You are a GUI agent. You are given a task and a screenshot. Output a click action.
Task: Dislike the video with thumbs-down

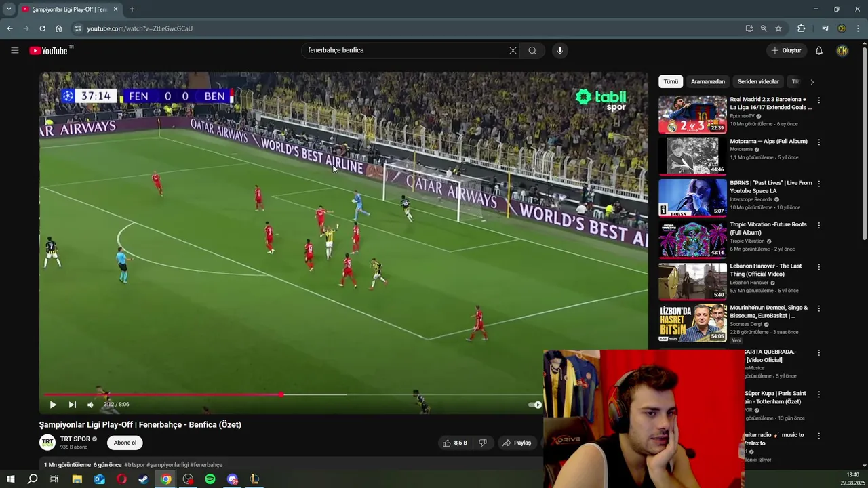coord(483,443)
